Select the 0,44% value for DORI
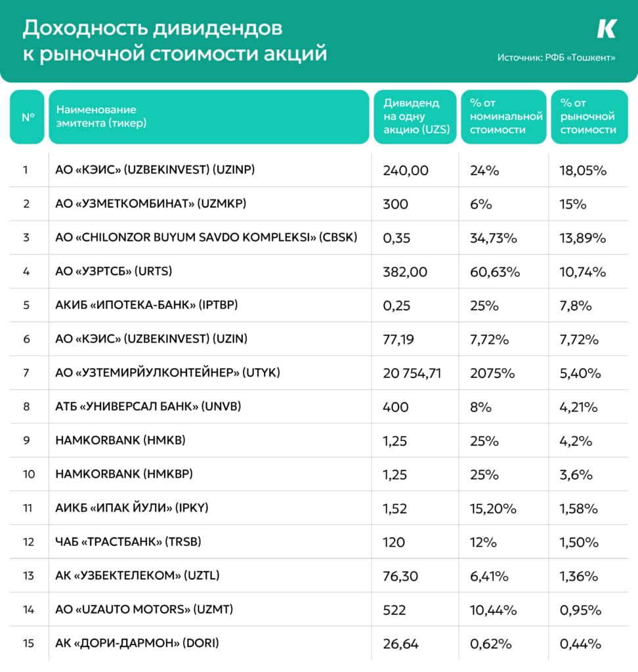The height and width of the screenshot is (672, 638). pyautogui.click(x=580, y=644)
